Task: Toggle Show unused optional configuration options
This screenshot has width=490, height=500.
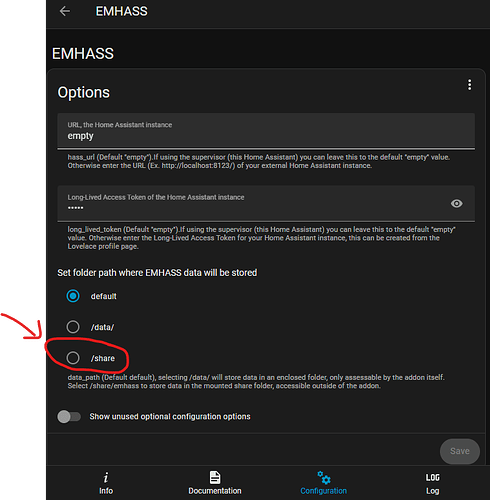Action: (x=69, y=416)
